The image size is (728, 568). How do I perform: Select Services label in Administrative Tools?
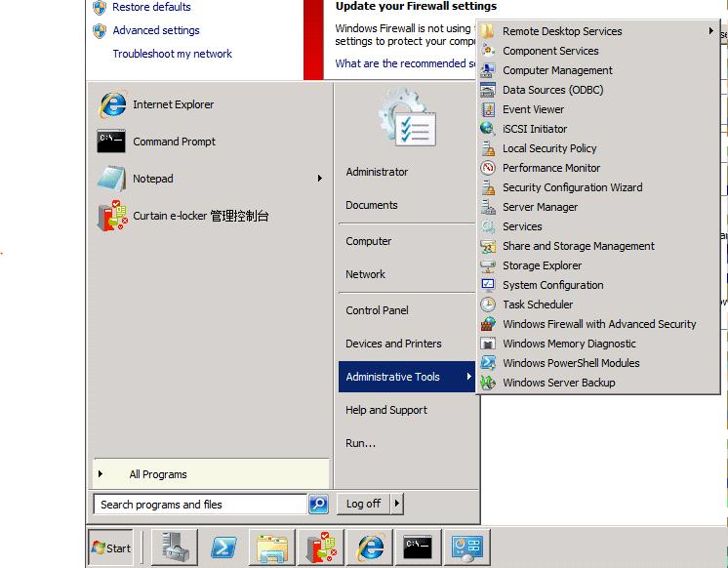[522, 226]
